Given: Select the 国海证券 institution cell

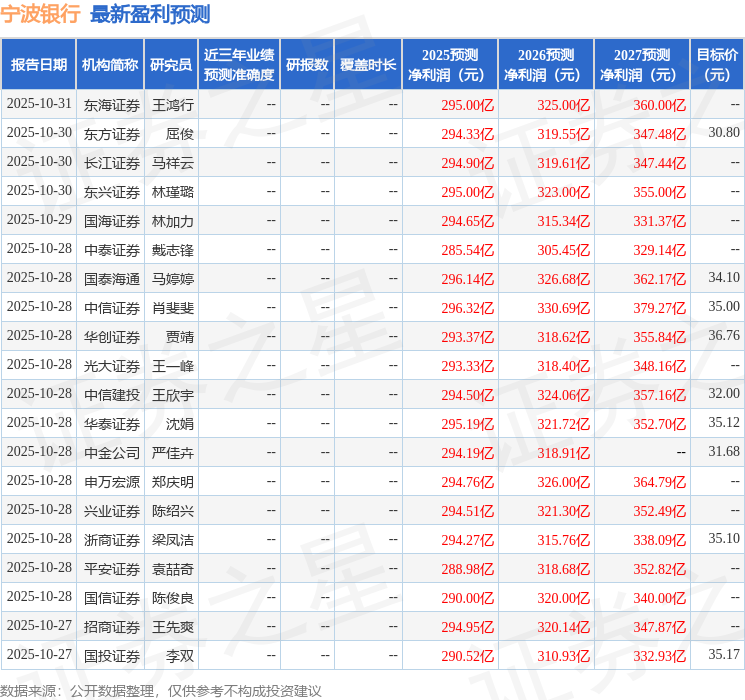Looking at the screenshot, I should tap(112, 221).
